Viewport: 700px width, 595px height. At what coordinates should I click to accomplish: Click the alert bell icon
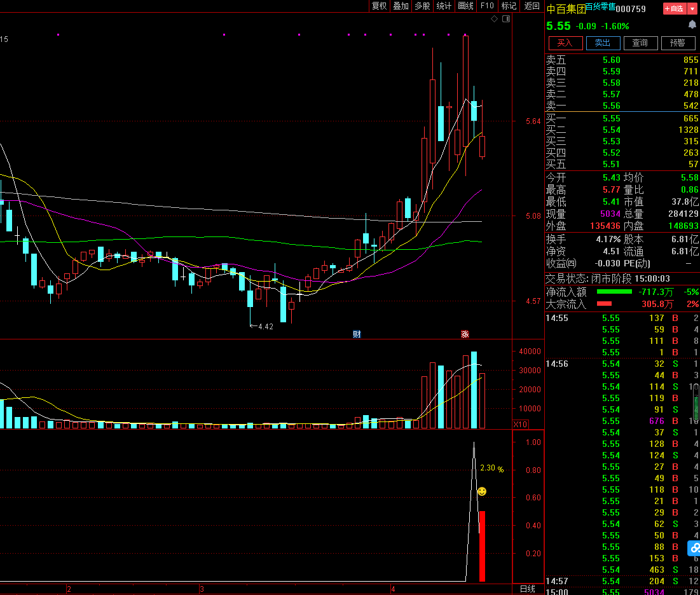692,25
